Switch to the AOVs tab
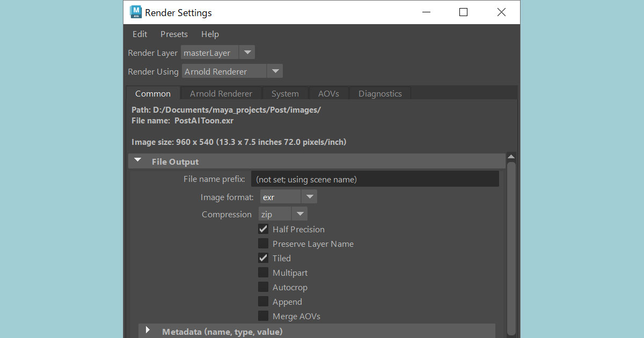 328,93
